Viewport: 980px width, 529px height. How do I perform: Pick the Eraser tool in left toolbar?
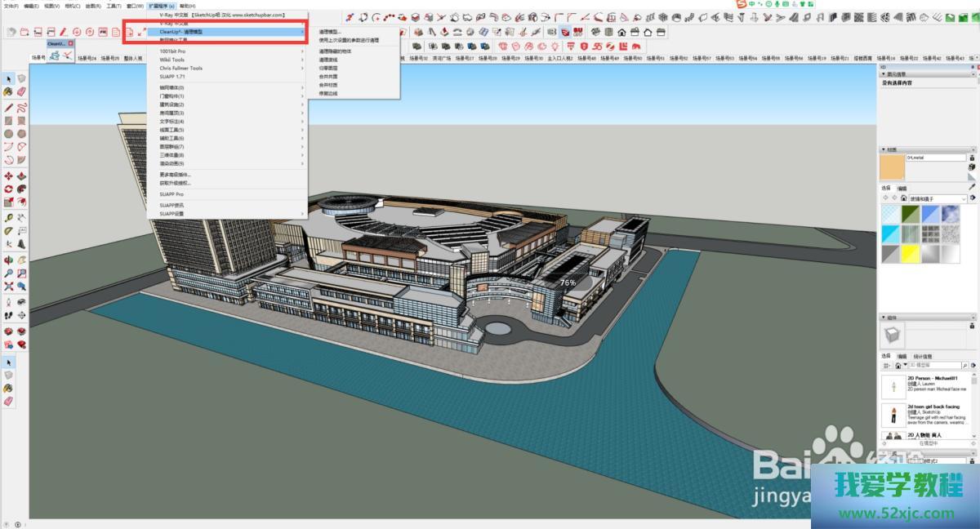tap(22, 93)
